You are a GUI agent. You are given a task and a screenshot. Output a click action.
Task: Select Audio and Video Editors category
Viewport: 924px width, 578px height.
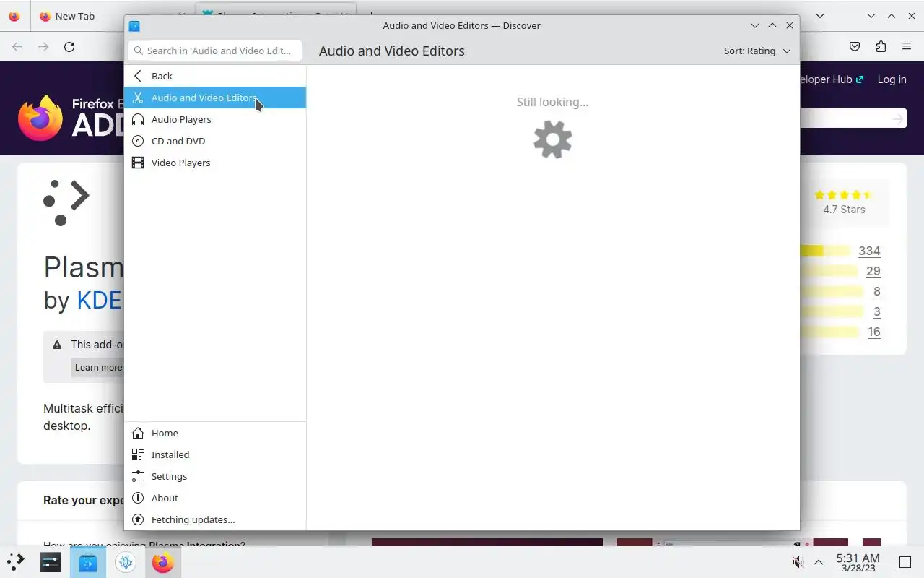point(215,98)
